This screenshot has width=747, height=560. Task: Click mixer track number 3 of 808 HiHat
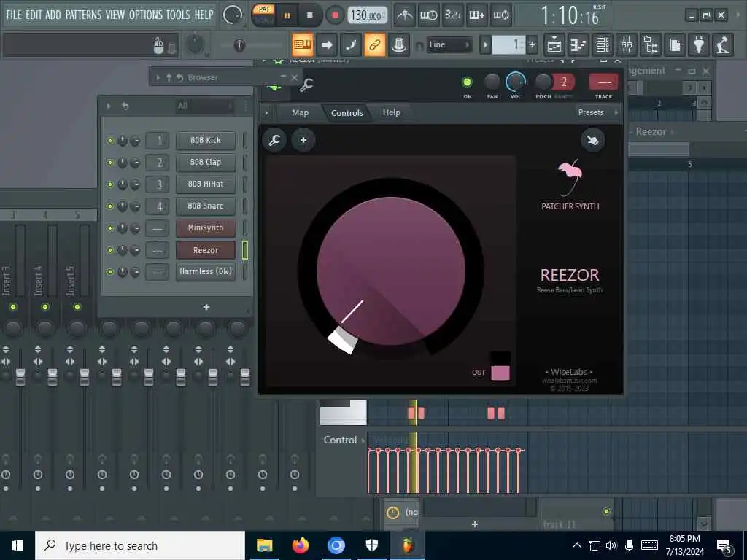(x=158, y=184)
